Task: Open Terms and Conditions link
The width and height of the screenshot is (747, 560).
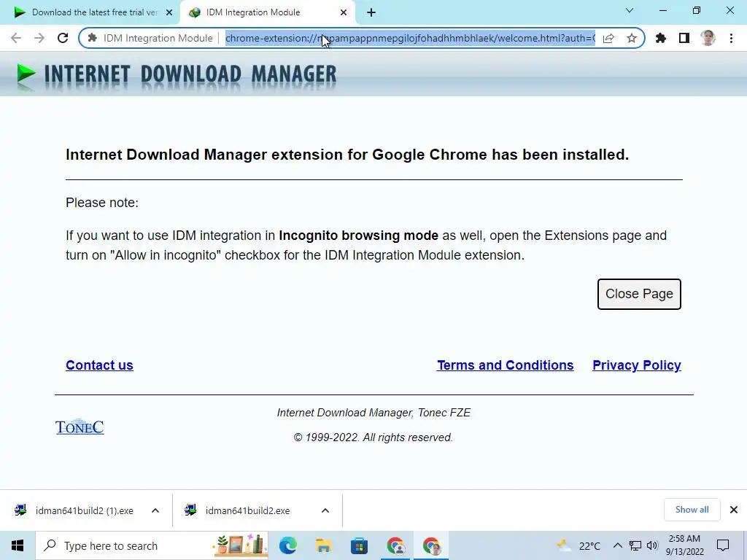Action: point(505,365)
